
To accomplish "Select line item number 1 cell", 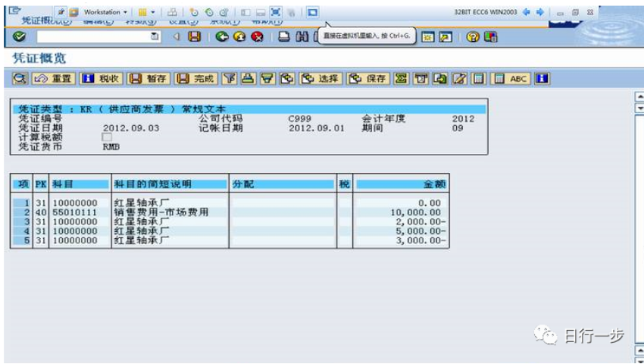I will (22, 202).
